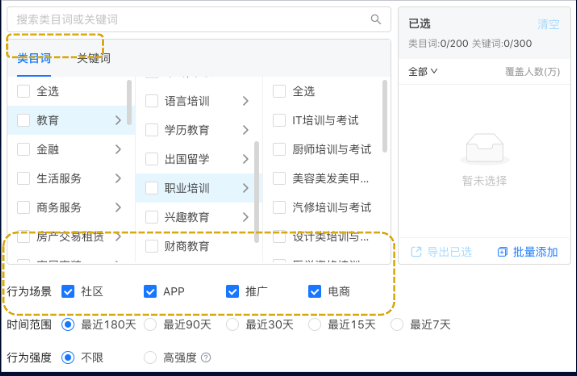Click the first column scrollbar

[129, 103]
